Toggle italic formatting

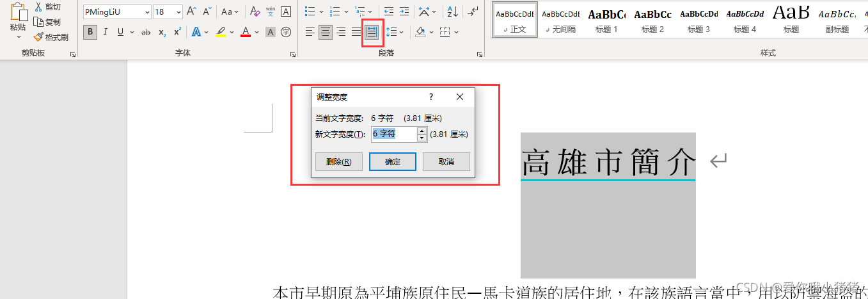coord(106,32)
